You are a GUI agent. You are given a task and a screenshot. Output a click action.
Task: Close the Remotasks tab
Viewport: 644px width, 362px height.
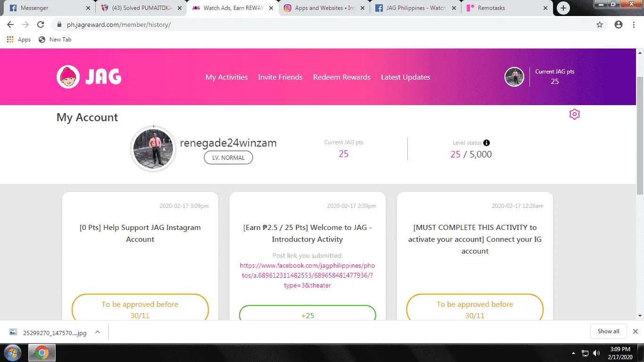545,8
